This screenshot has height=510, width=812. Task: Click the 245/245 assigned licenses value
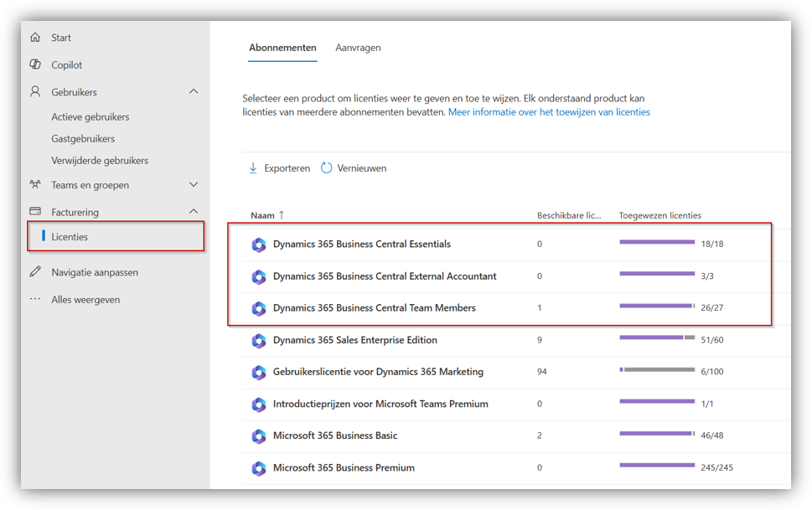coord(716,467)
